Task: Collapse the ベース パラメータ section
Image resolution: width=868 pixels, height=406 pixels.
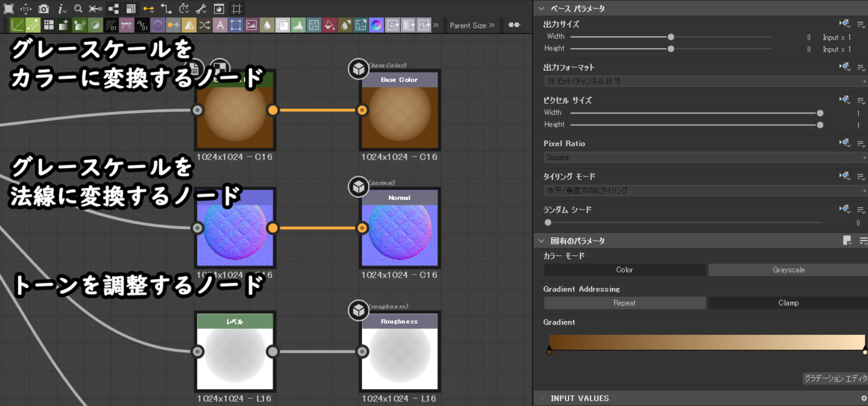Action: tap(542, 9)
